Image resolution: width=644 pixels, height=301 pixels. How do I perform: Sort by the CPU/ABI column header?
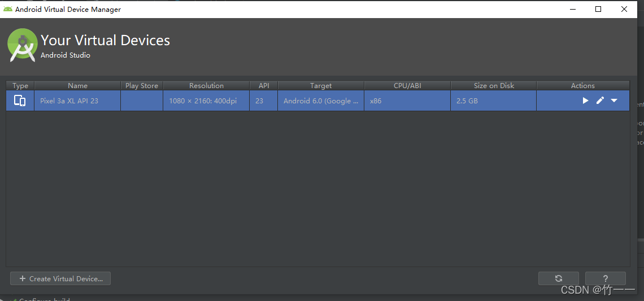pos(407,85)
